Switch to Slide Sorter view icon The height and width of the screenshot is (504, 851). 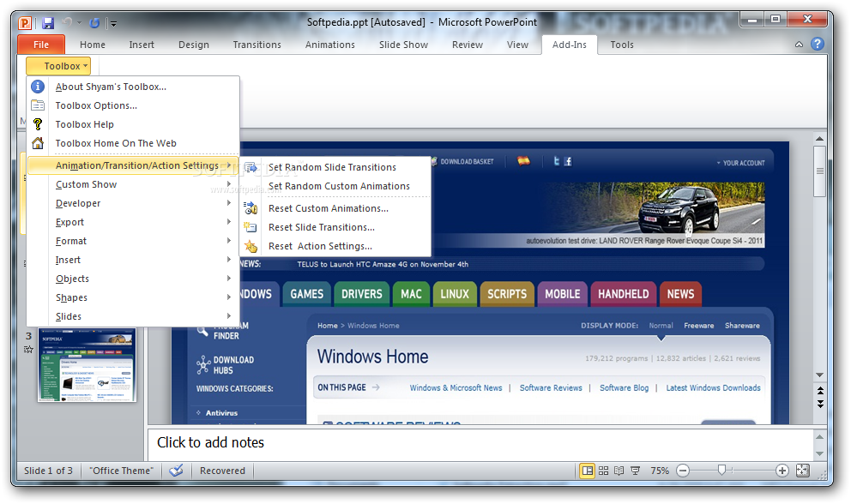pos(604,471)
